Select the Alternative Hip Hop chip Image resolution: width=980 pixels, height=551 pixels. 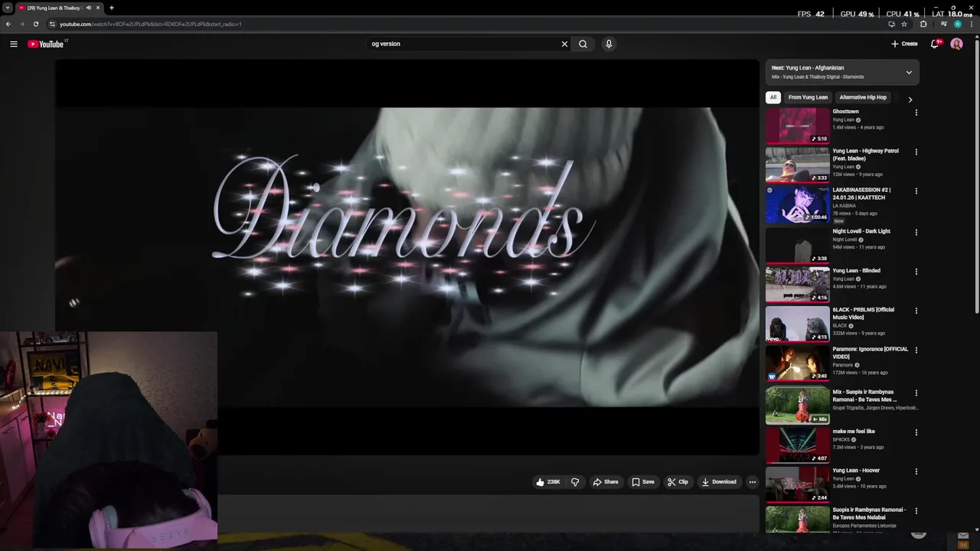(x=863, y=97)
